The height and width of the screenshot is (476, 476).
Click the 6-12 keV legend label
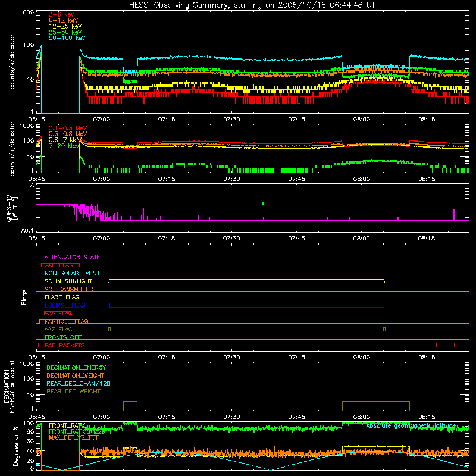point(63,20)
